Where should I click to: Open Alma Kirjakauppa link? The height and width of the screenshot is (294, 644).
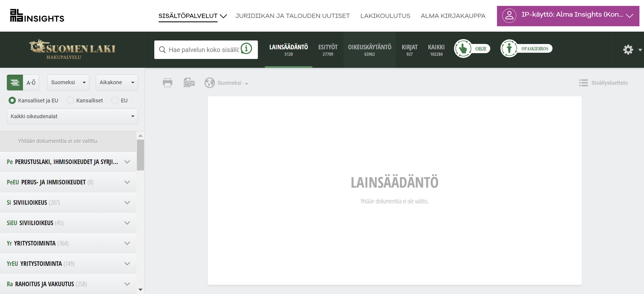coord(453,16)
